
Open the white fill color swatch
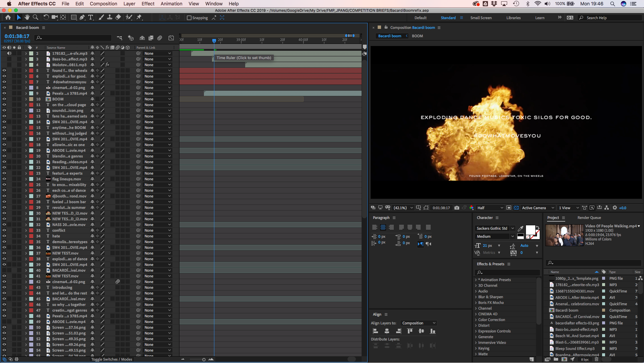(530, 230)
